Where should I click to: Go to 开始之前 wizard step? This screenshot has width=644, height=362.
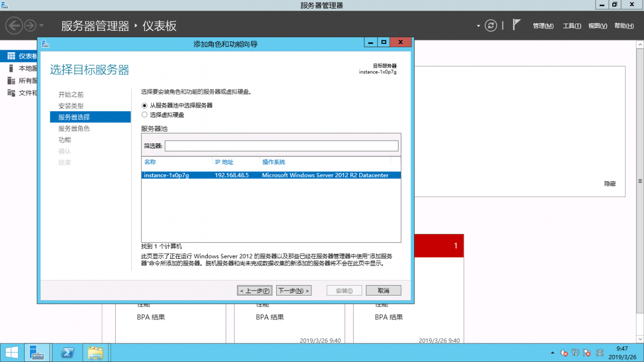71,95
